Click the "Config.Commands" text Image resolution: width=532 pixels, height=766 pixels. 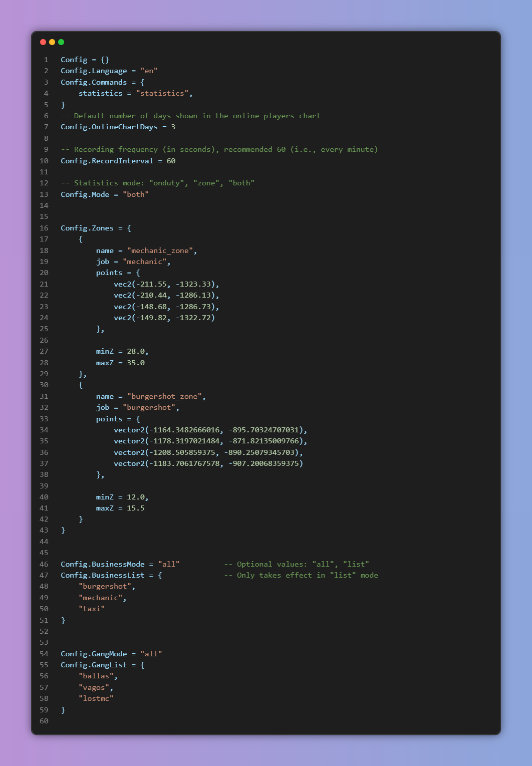(94, 82)
